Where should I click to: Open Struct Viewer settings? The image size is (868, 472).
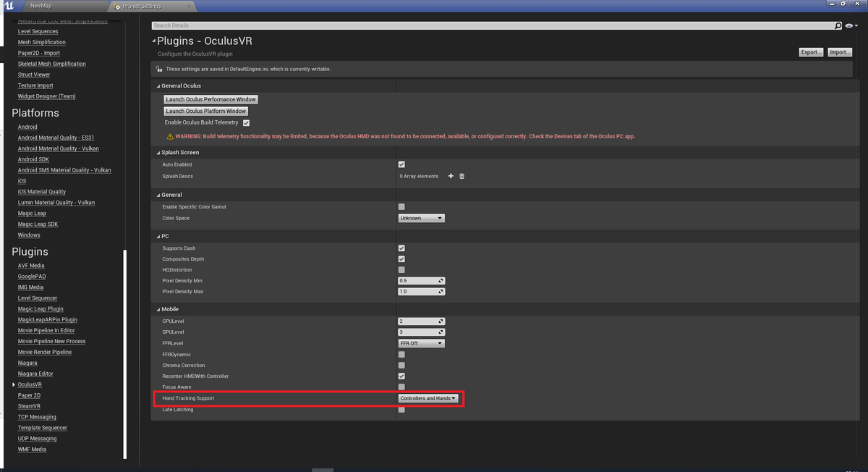tap(34, 75)
